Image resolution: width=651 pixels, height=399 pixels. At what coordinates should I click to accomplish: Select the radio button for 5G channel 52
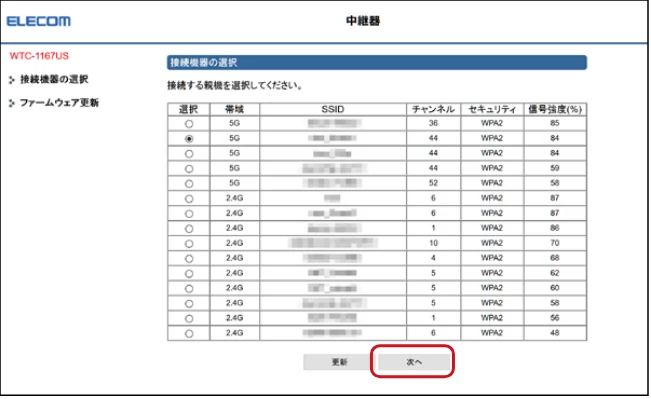click(189, 184)
